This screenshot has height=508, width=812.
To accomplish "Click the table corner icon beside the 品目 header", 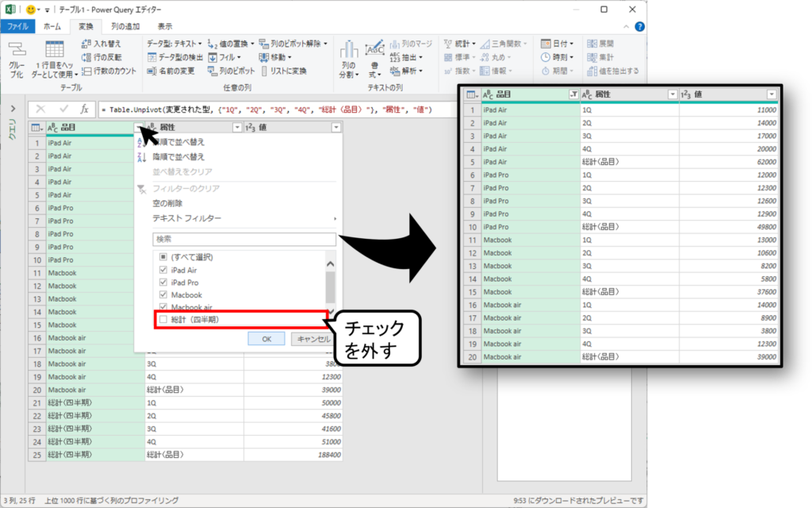I will [36, 127].
